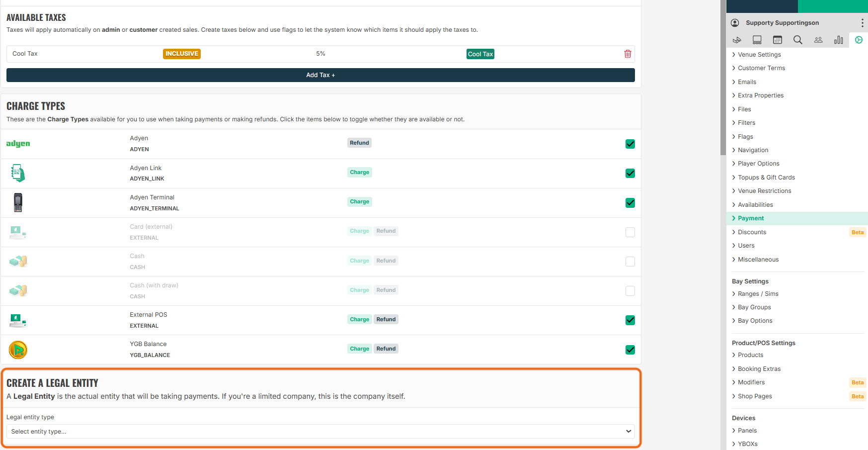Open the screen layout panel icon
Screen dimensions: 868x450
click(757, 40)
